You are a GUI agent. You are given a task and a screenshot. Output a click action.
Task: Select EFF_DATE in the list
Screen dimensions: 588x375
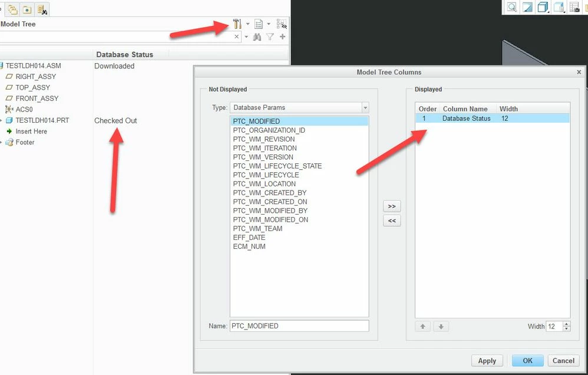click(x=299, y=238)
